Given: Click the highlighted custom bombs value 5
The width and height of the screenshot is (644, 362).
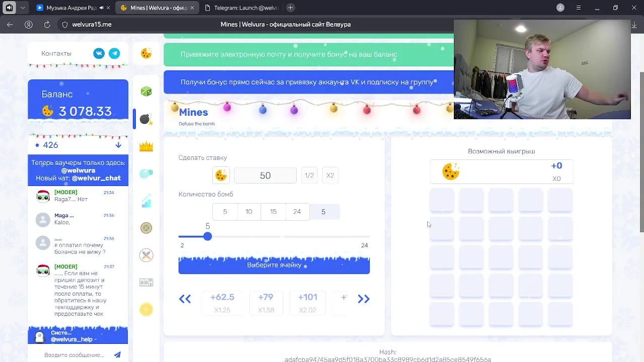Looking at the screenshot, I should pyautogui.click(x=324, y=212).
